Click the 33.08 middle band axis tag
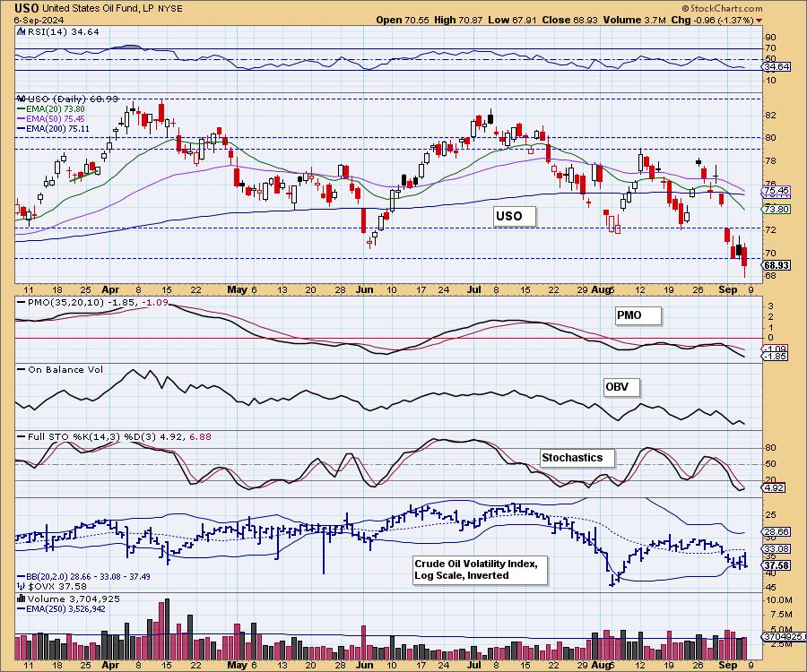 pyautogui.click(x=777, y=549)
